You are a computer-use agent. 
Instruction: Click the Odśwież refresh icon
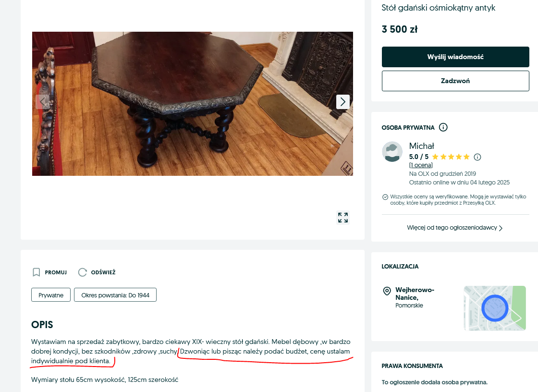pos(83,272)
